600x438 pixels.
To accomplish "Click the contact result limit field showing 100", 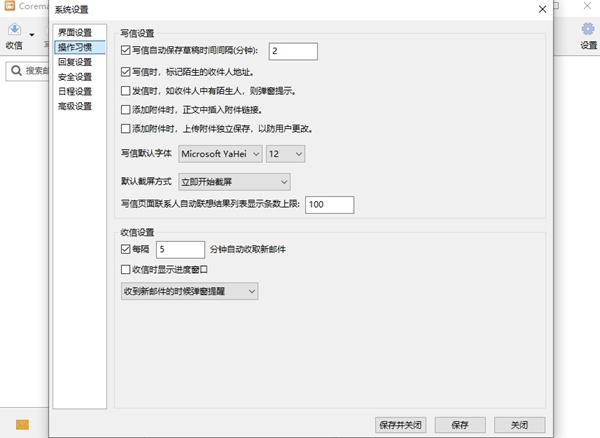I will tap(329, 205).
